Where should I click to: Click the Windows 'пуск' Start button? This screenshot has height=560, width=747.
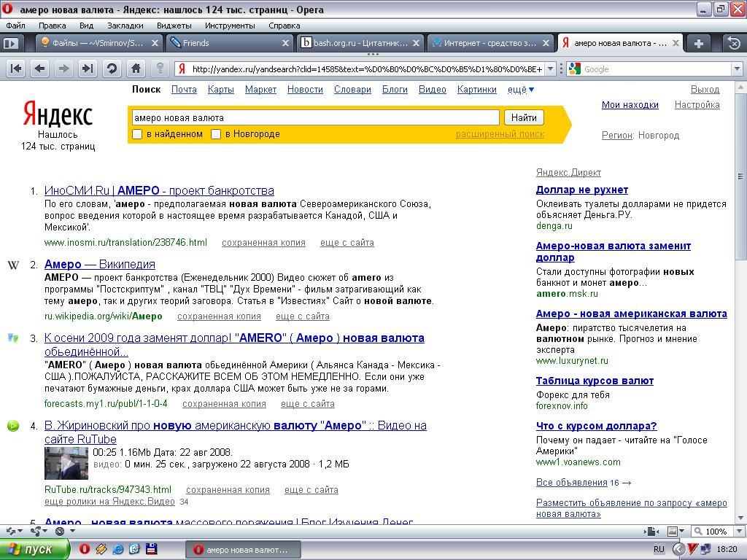[34, 550]
